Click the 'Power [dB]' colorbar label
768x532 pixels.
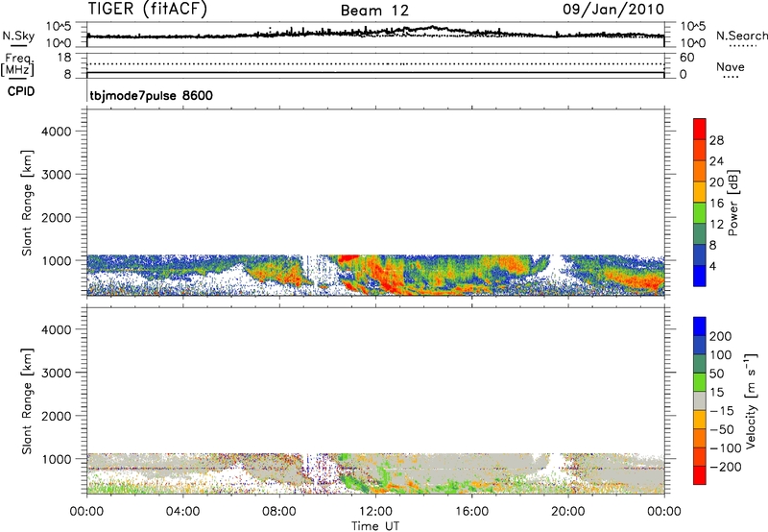733,203
